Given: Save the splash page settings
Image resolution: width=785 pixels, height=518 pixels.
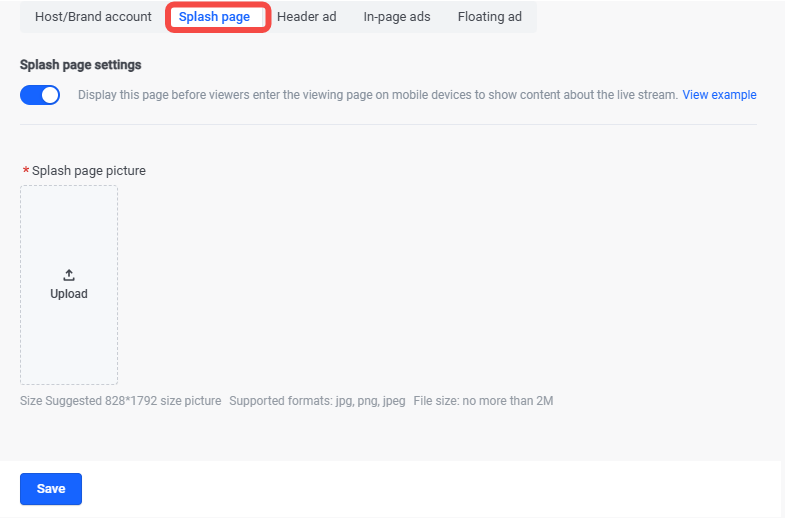Looking at the screenshot, I should 51,489.
